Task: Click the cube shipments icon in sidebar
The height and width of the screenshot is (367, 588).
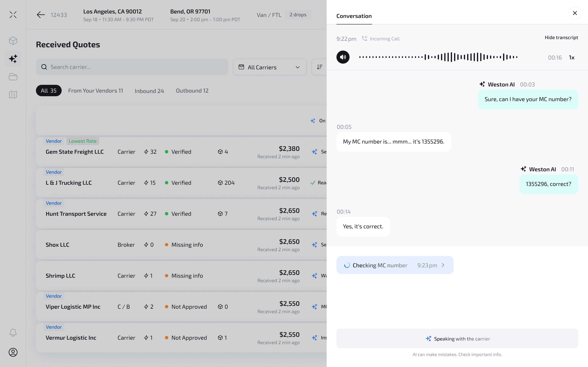Action: coord(13,41)
